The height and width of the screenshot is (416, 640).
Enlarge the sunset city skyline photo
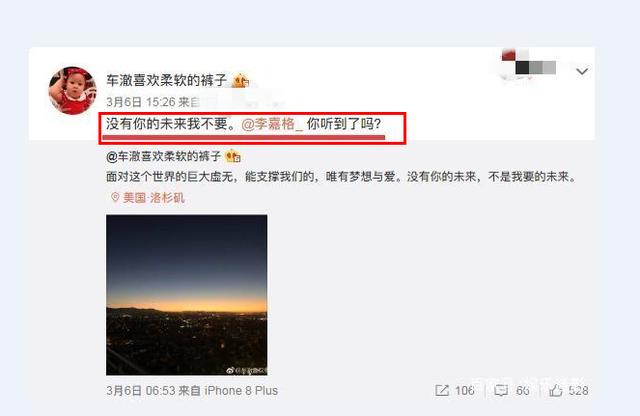point(187,295)
